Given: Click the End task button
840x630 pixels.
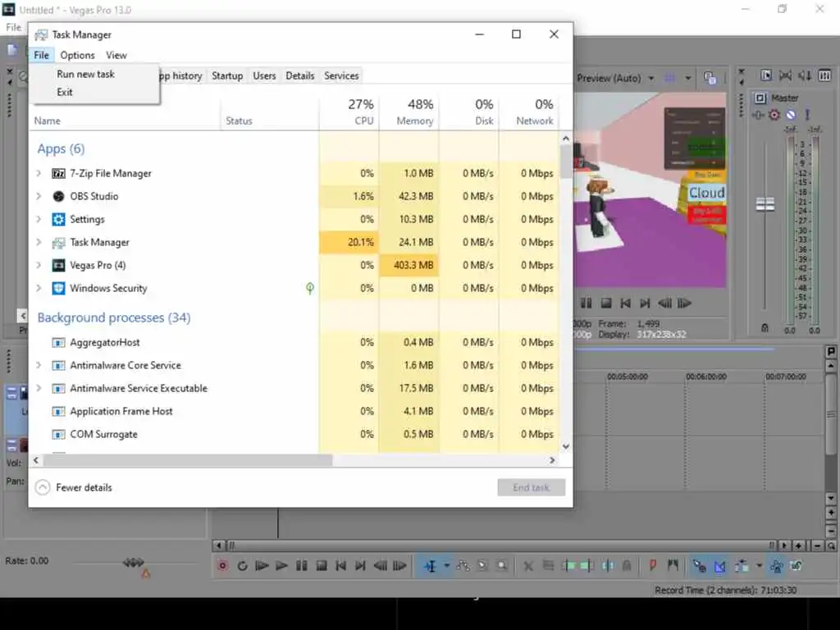Looking at the screenshot, I should [531, 487].
